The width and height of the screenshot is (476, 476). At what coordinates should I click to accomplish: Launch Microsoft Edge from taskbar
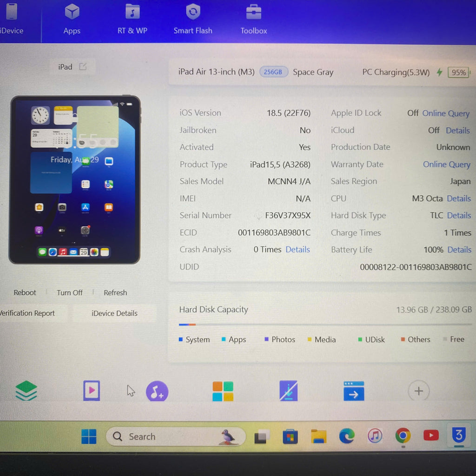point(347,436)
